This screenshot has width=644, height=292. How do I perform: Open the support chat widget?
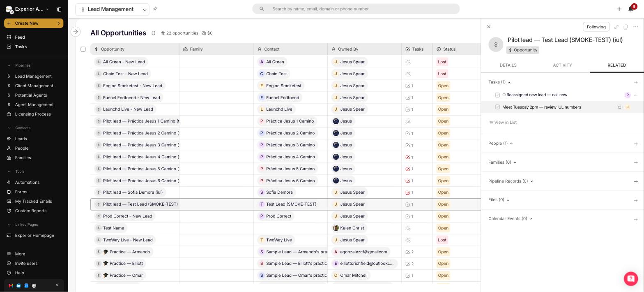pyautogui.click(x=630, y=278)
